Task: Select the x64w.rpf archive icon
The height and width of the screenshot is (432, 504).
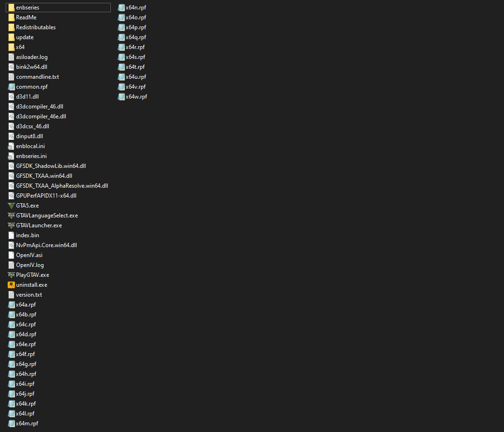Action: point(121,96)
